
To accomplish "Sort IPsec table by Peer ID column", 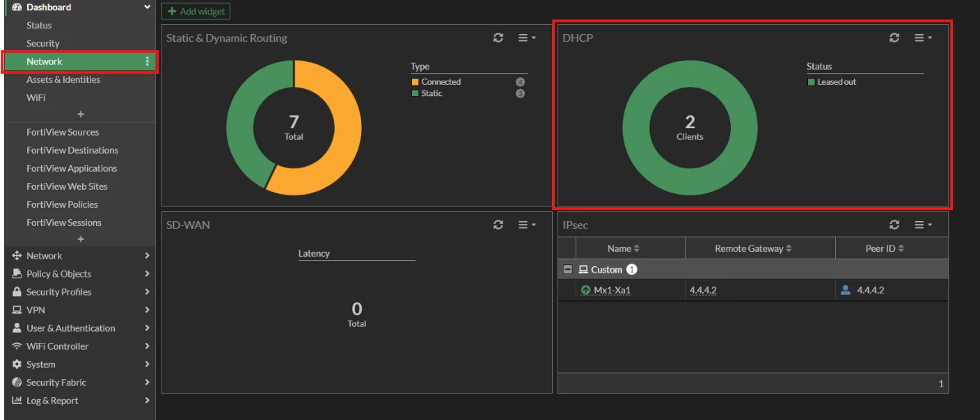I will [x=885, y=248].
